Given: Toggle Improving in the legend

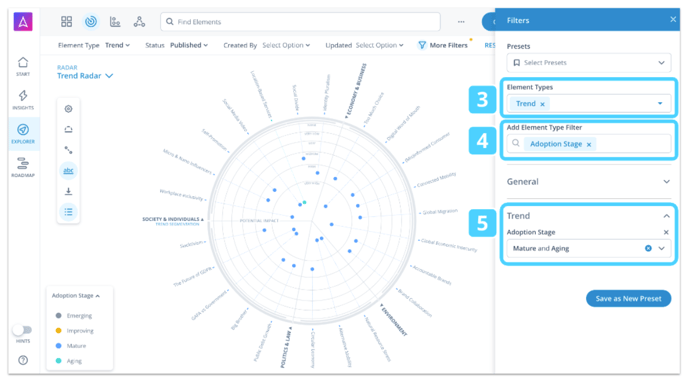Looking at the screenshot, I should tap(75, 330).
